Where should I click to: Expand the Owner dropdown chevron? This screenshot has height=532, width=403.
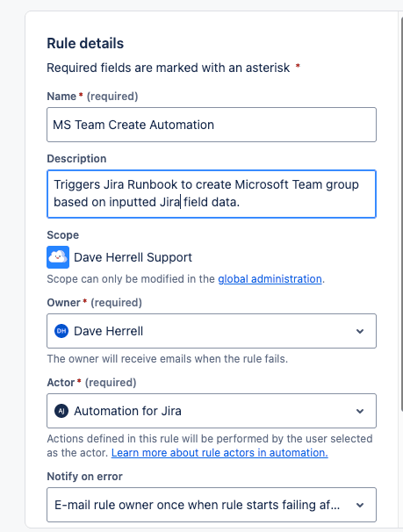pyautogui.click(x=360, y=331)
